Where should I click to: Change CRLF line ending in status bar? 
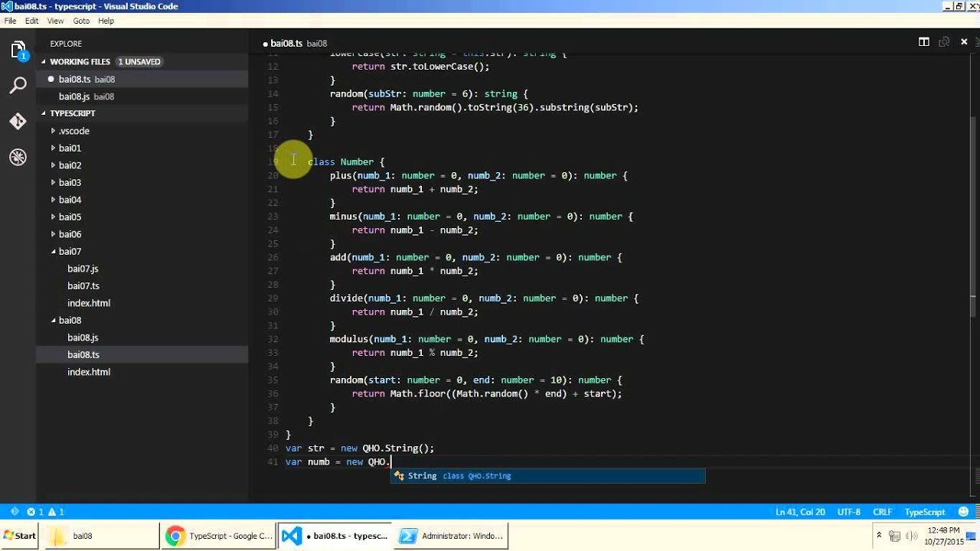pos(882,512)
